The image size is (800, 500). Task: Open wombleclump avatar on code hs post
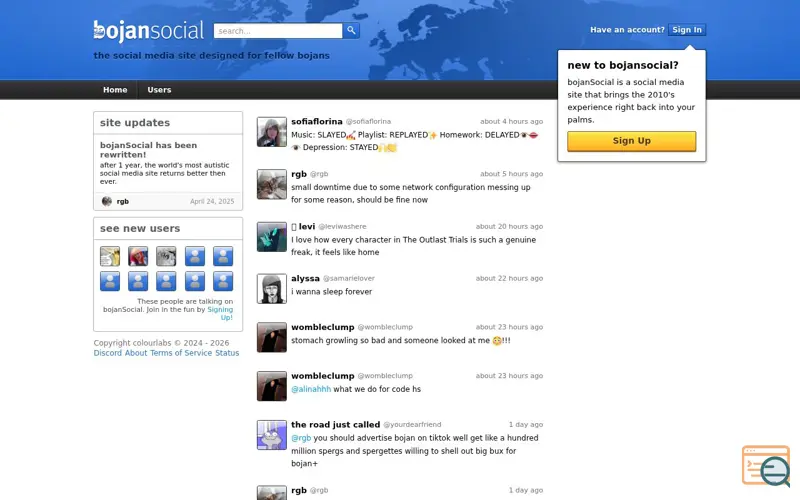point(271,386)
